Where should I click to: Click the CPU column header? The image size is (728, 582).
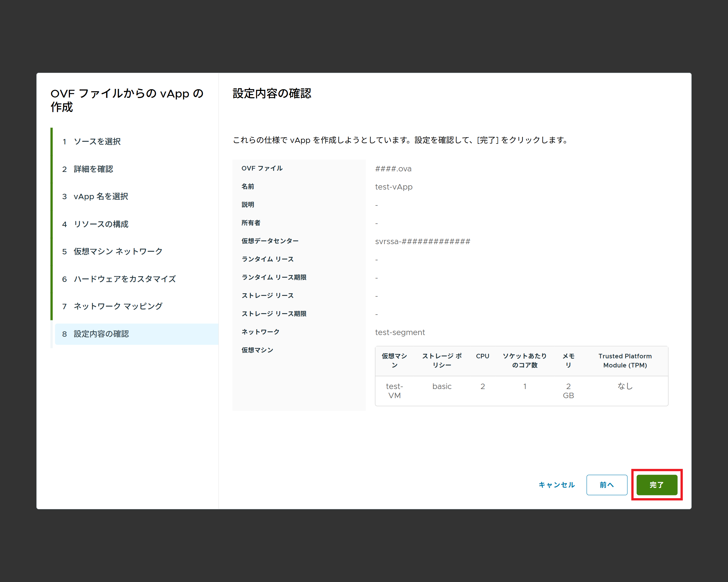tap(482, 356)
